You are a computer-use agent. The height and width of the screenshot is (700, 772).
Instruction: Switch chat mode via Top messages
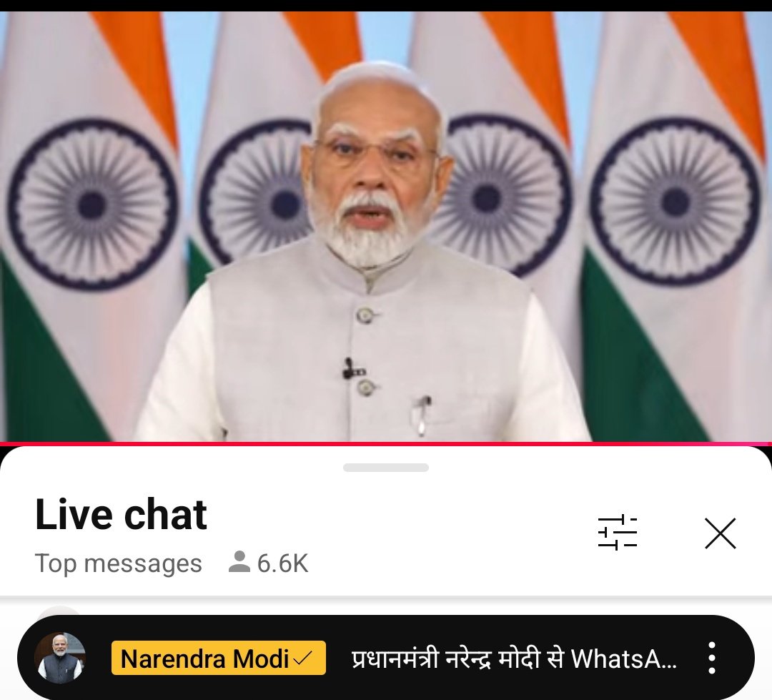pos(118,563)
